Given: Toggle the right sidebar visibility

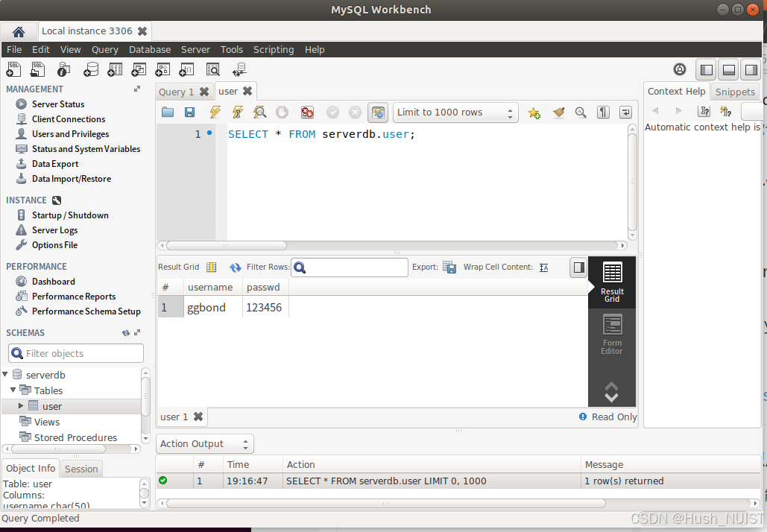Looking at the screenshot, I should tap(751, 70).
